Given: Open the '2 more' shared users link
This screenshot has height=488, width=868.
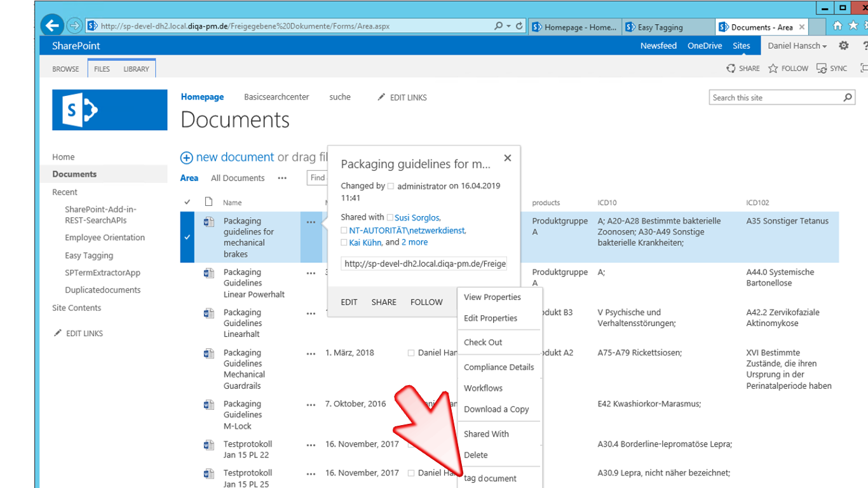Looking at the screenshot, I should coord(414,242).
